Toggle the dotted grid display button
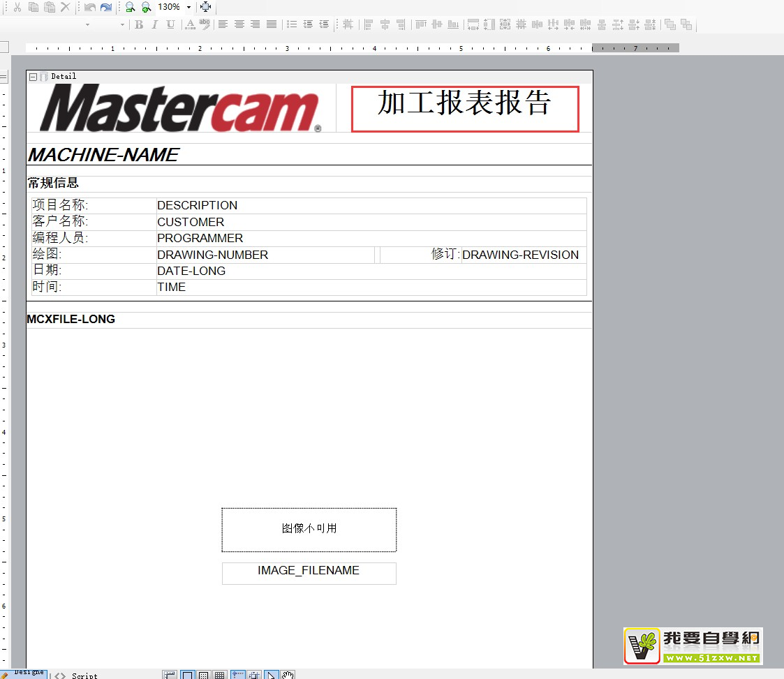Viewport: 784px width, 679px height. coord(203,675)
